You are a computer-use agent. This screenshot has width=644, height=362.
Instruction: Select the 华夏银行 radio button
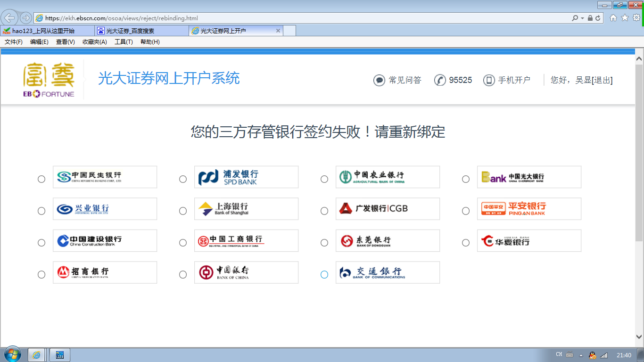[x=466, y=243]
